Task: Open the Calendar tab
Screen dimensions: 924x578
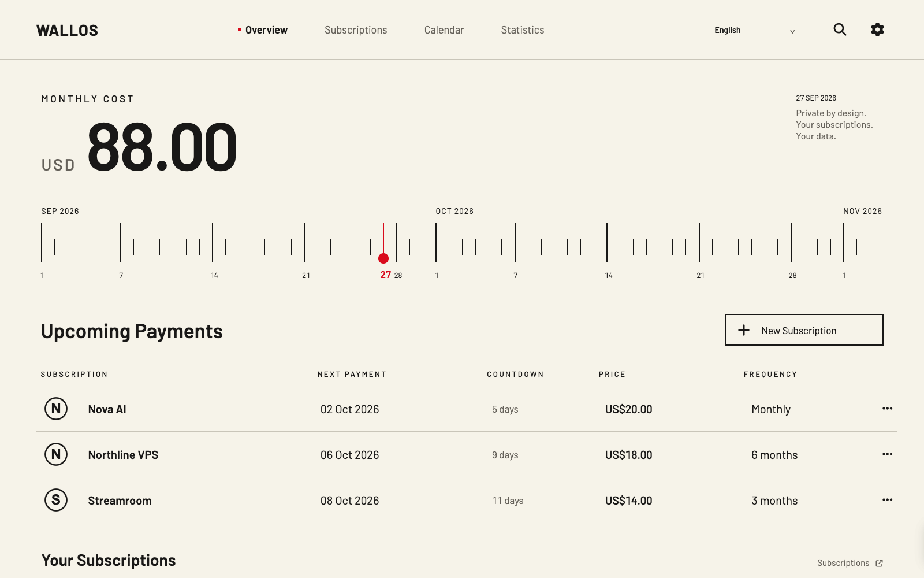Action: tap(444, 30)
